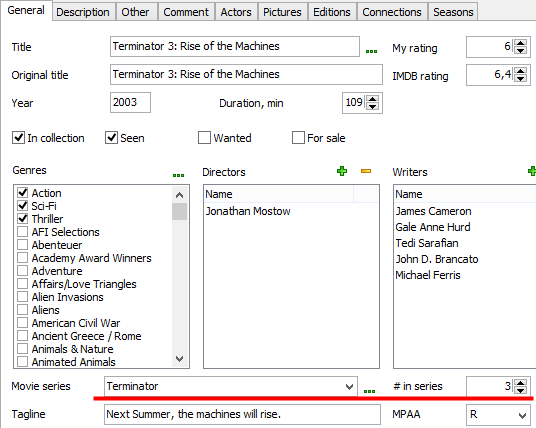Viewport: 536px width, 428px height.
Task: Click the IMDB rating value field
Action: click(x=491, y=75)
